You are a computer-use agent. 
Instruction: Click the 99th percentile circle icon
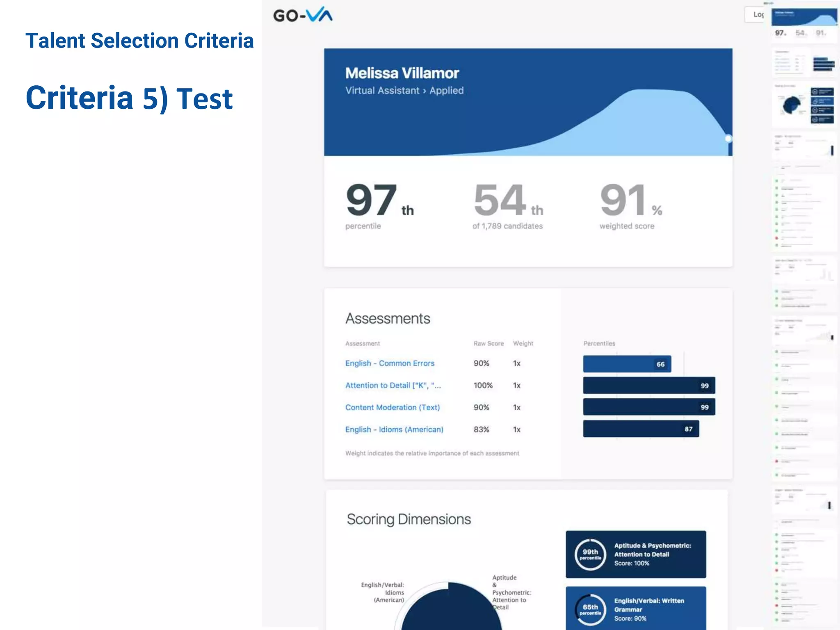coord(590,555)
